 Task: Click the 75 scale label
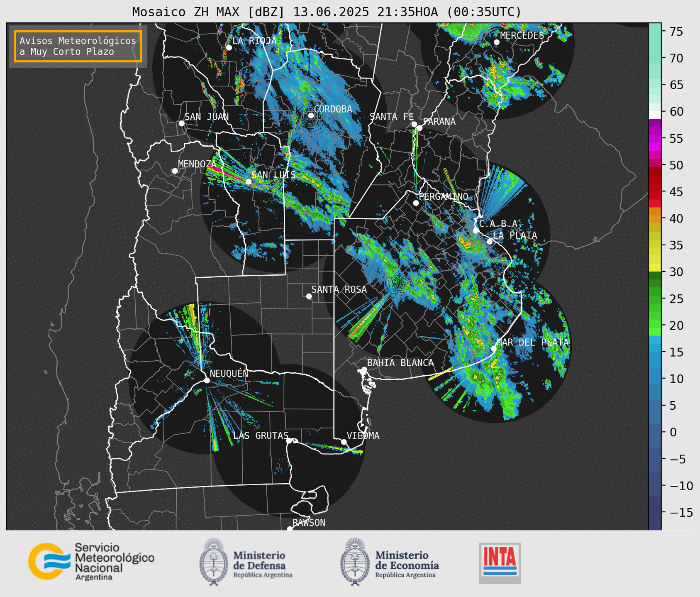coord(676,32)
